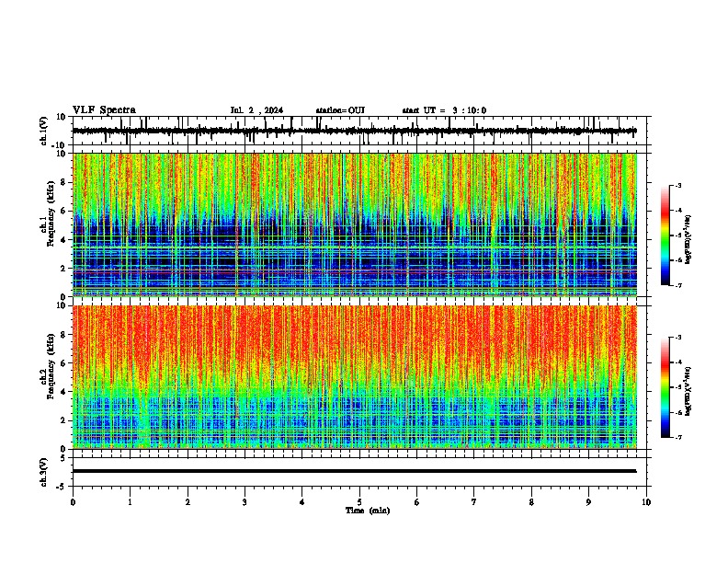Click the "-3" label on ch.2 color scale
This screenshot has height=563, width=728.
click(677, 338)
